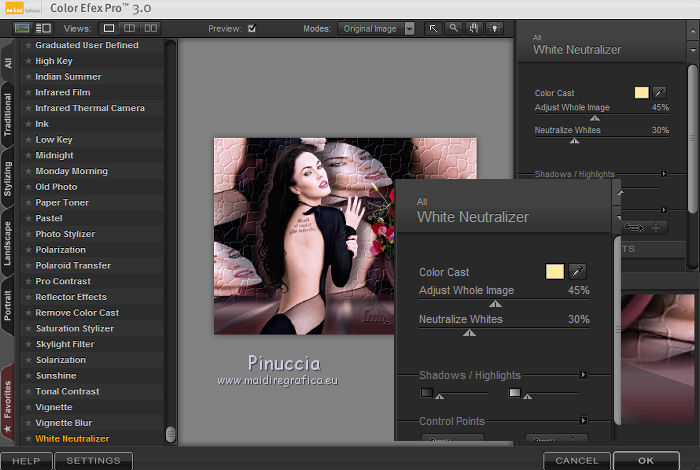Click the lightbulb background color icon

tap(494, 29)
